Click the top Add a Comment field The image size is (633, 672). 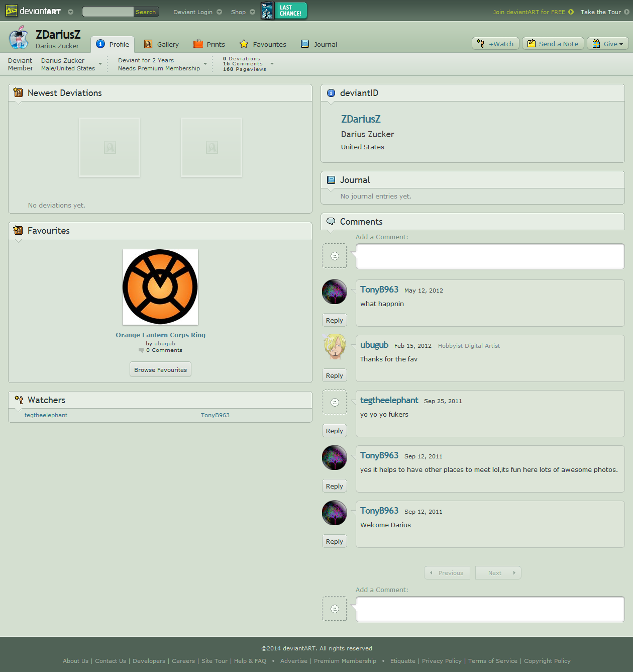point(490,256)
